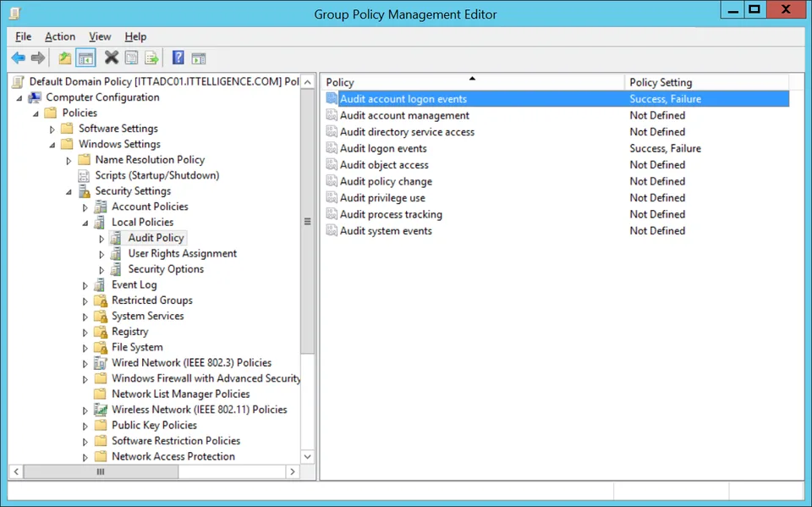Open the File menu
The width and height of the screenshot is (812, 507).
pyautogui.click(x=24, y=36)
